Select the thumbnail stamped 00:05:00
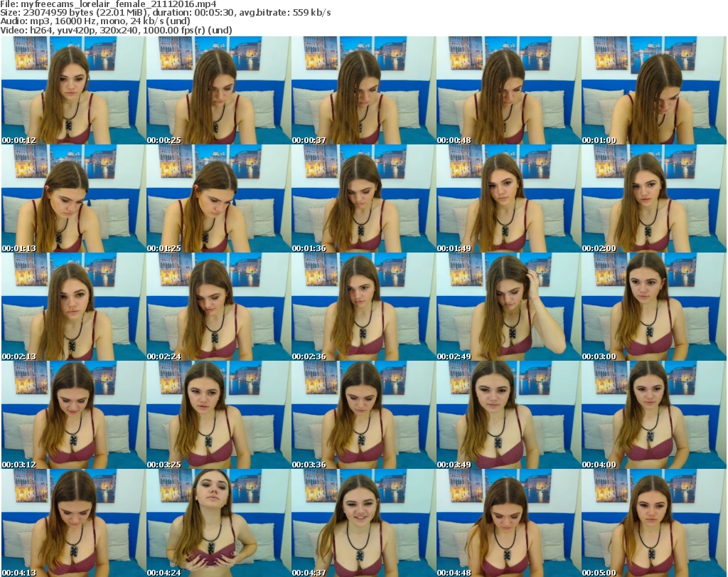 click(654, 523)
